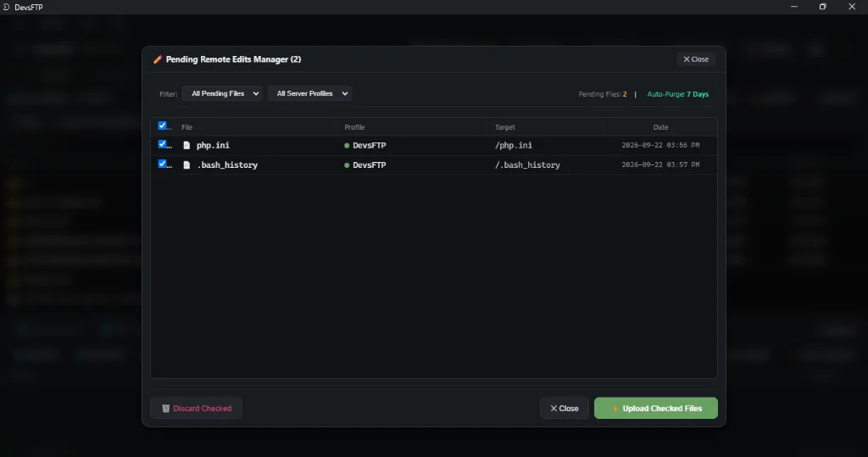Toggle the select-all checkbox in header

point(162,125)
